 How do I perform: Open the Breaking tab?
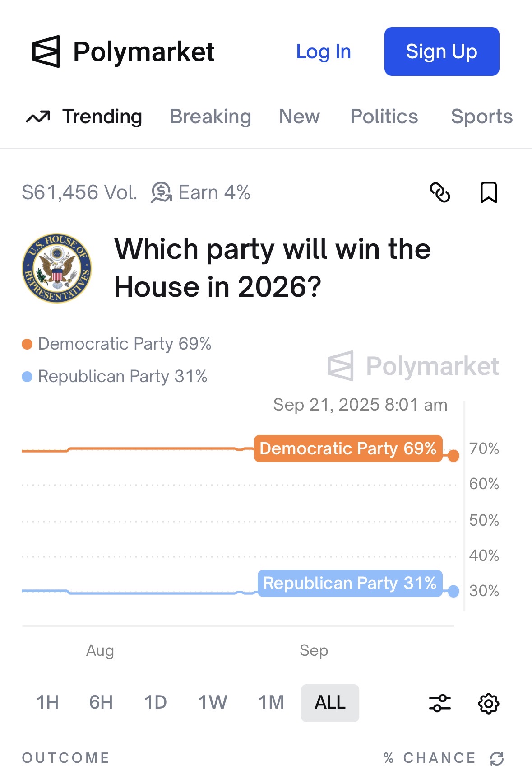click(210, 117)
